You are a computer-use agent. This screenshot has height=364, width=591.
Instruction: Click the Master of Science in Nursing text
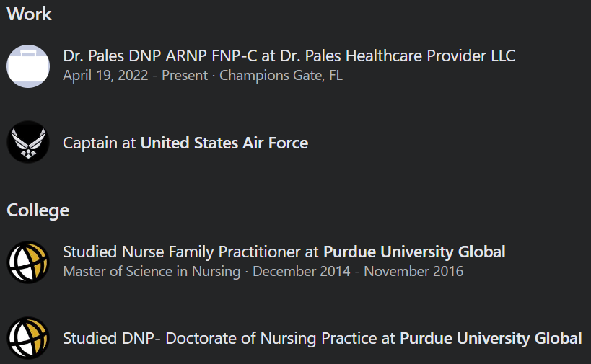coord(152,272)
